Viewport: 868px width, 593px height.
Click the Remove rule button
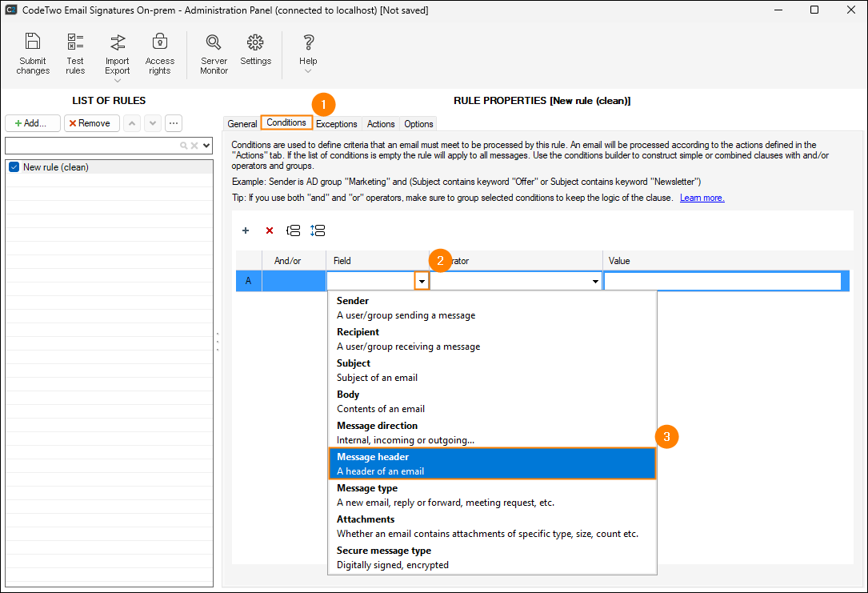click(x=91, y=123)
